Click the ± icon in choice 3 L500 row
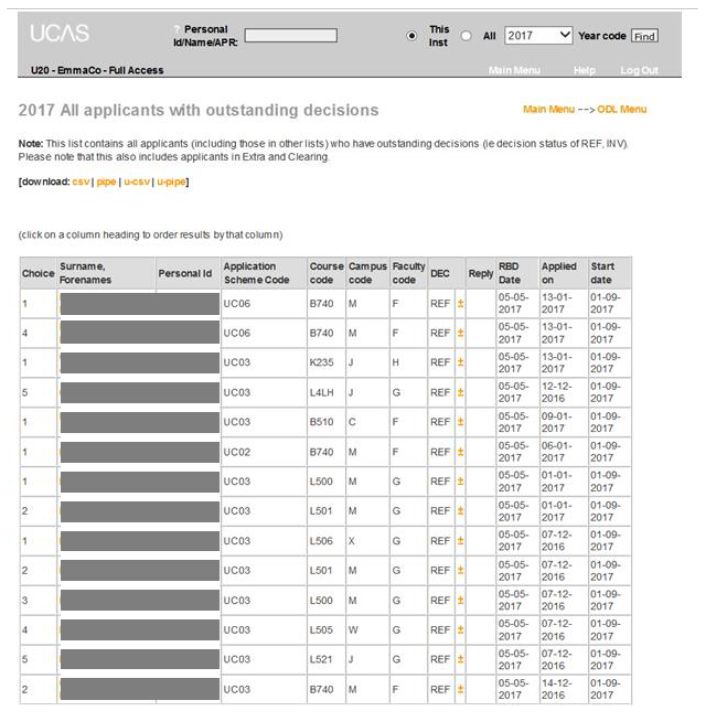 [461, 600]
